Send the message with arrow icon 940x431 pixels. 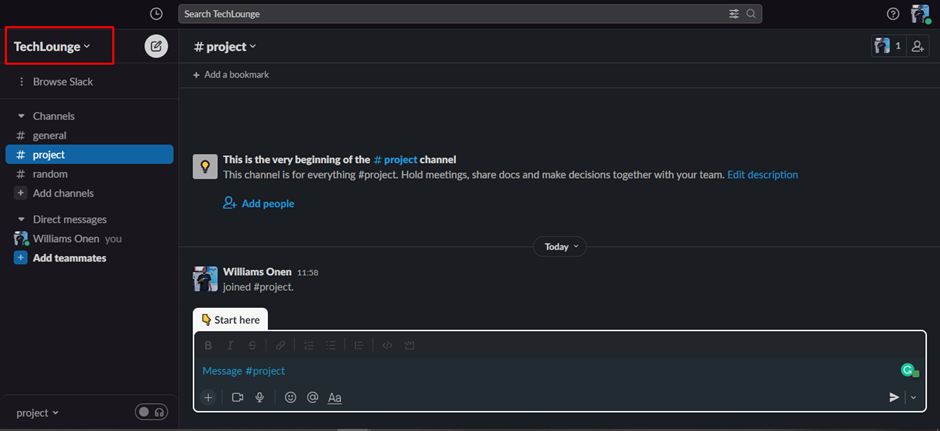[894, 397]
